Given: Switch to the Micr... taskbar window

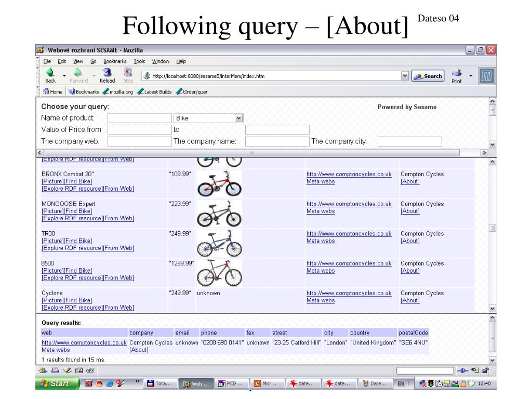Looking at the screenshot, I should (x=267, y=383).
